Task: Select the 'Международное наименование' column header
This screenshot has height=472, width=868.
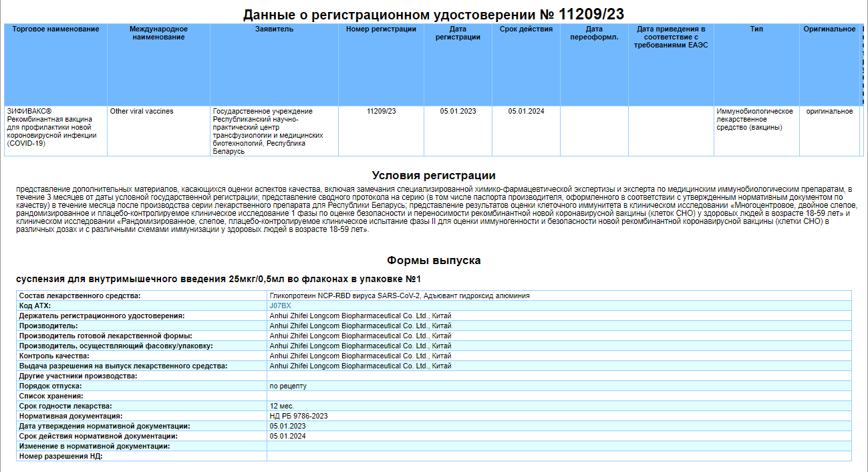Action: tap(158, 33)
